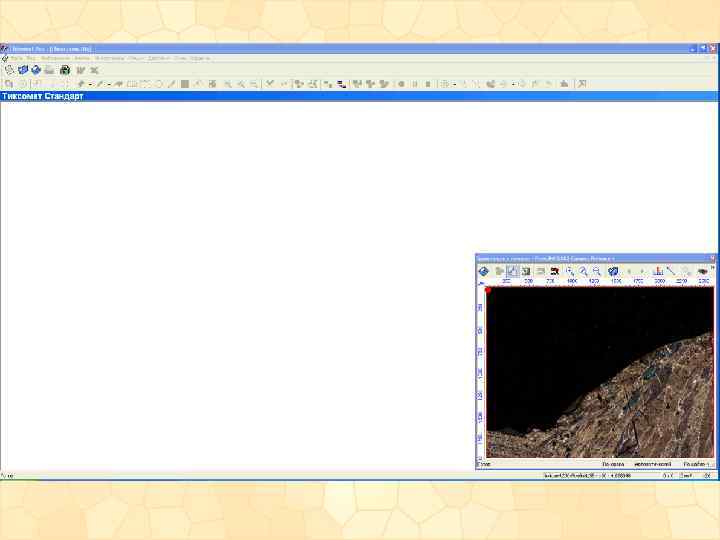Open the histogram icon in raster toolbar

658,271
